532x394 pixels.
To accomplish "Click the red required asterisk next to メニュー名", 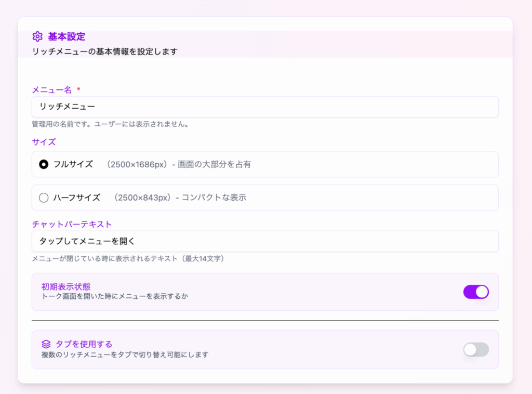I will click(x=78, y=89).
